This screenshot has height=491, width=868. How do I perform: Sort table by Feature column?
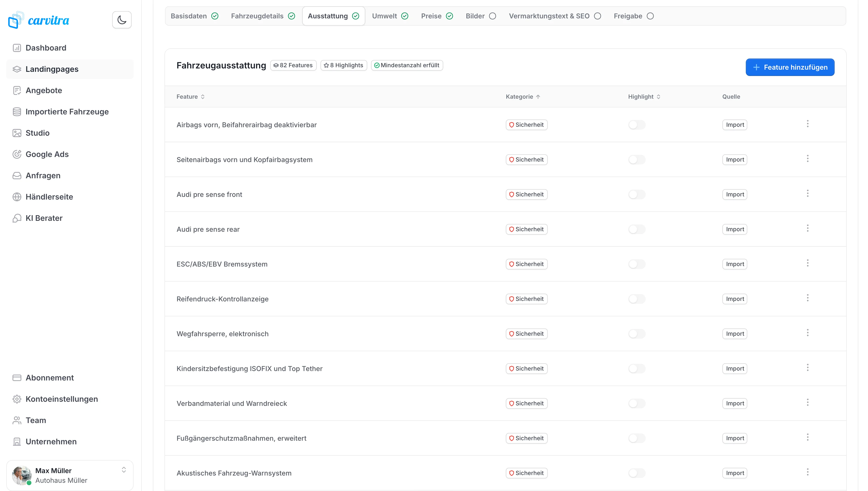click(x=191, y=97)
